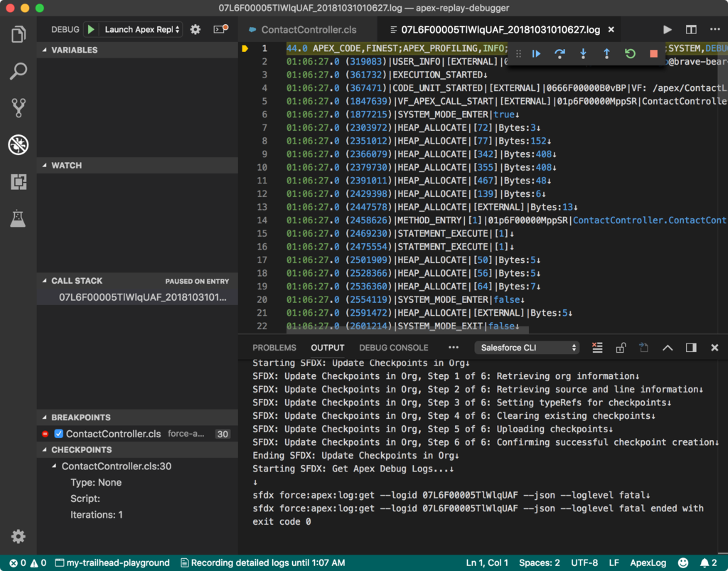Viewport: 728px width, 571px height.
Task: Click Step Into in debug toolbar
Action: click(583, 54)
